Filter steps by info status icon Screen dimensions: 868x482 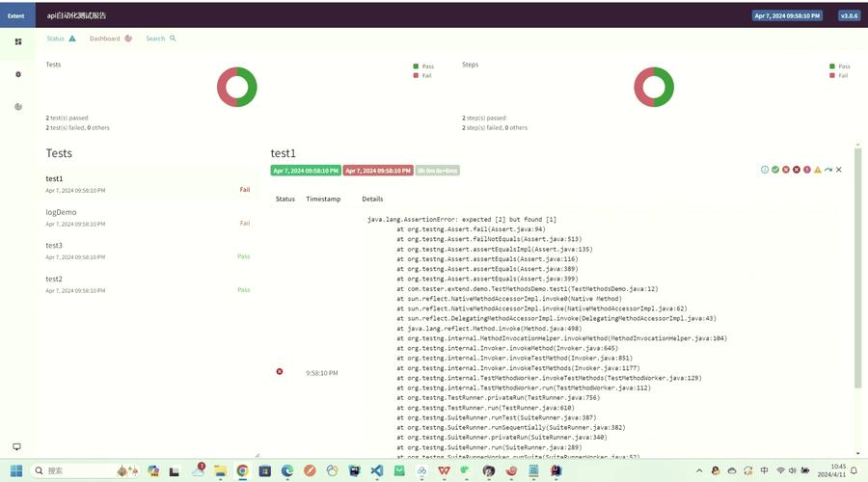[x=765, y=170]
